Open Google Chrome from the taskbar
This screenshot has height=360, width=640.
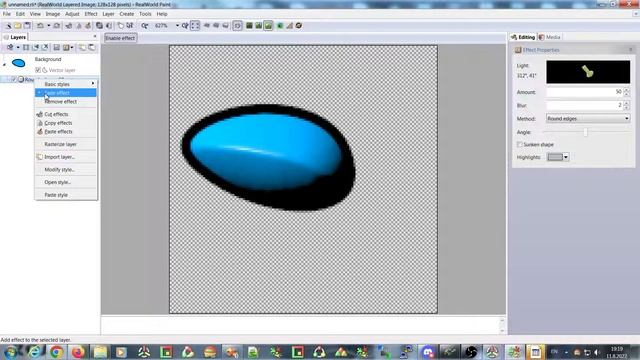(x=57, y=352)
